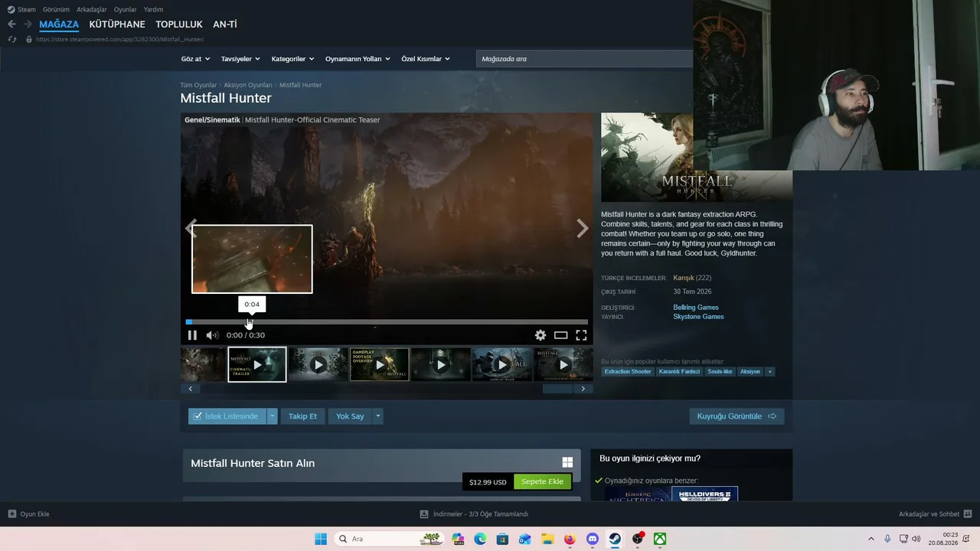Expand Yok Say options dropdown arrow
The image size is (980, 551).
(x=377, y=416)
